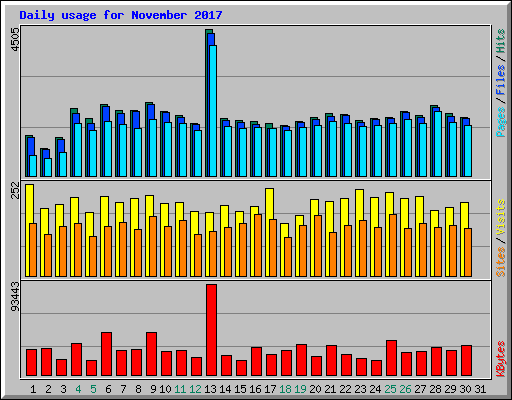
Task: Click day 10 on the x-axis
Action: pyautogui.click(x=165, y=389)
